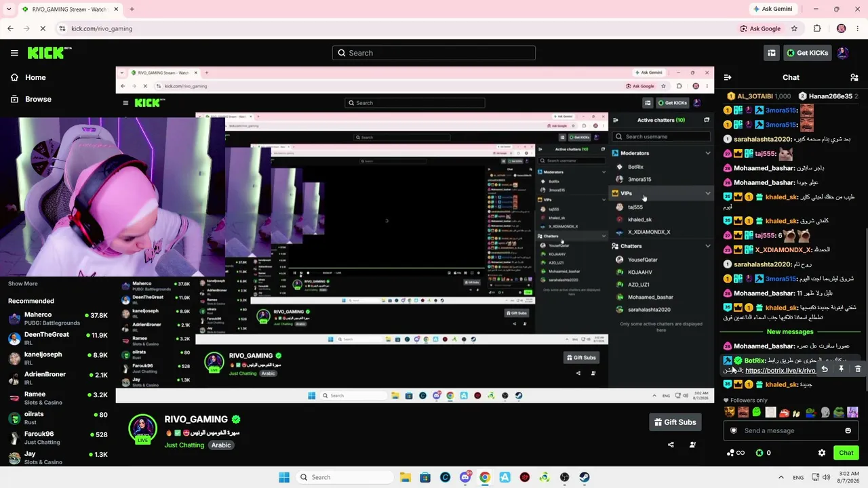Click the RIVO_GAMING live avatar below stream
The width and height of the screenshot is (868, 488).
click(142, 429)
